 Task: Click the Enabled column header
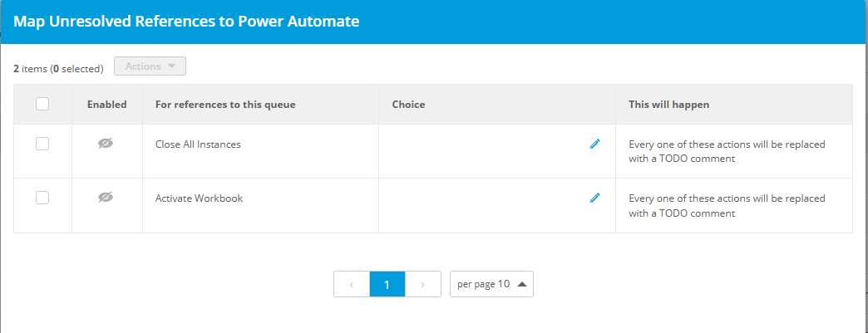click(x=107, y=104)
